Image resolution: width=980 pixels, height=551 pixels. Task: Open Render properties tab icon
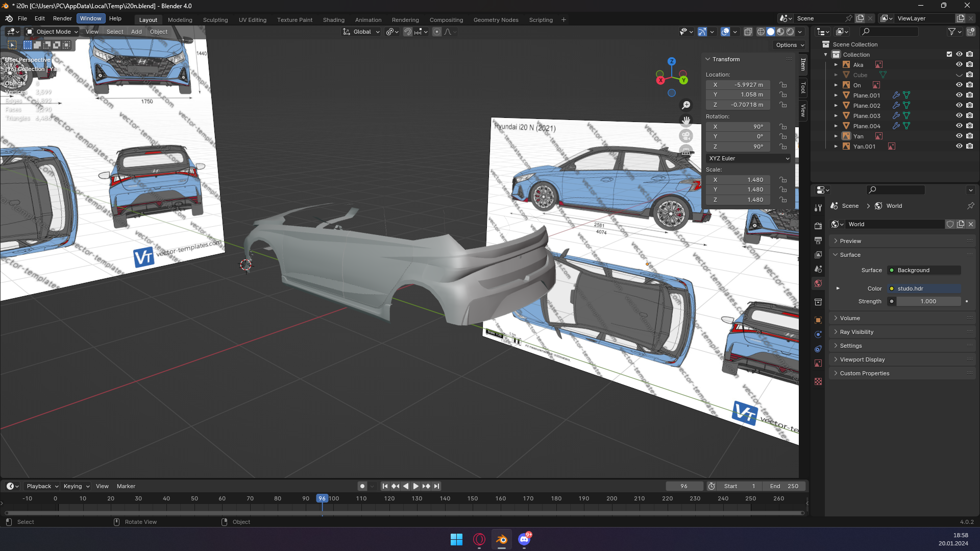(x=818, y=226)
